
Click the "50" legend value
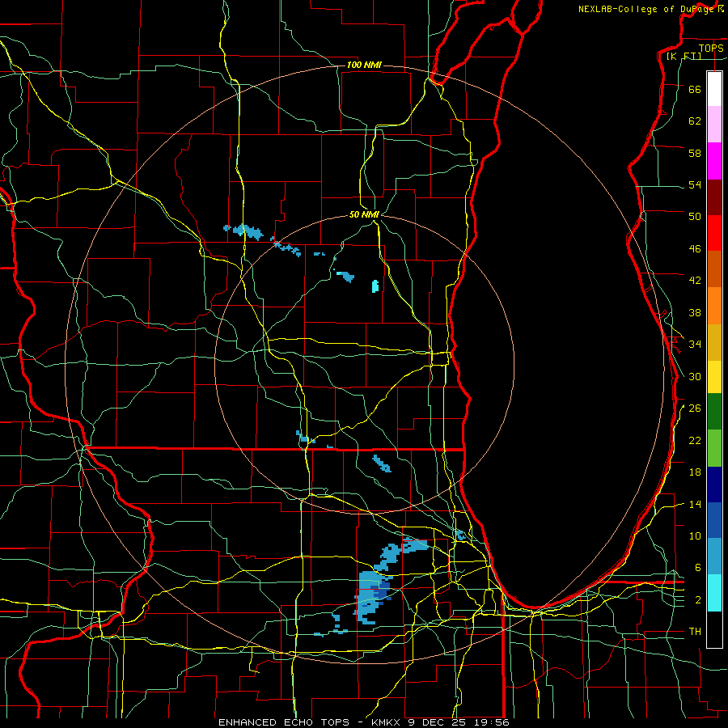click(x=695, y=216)
